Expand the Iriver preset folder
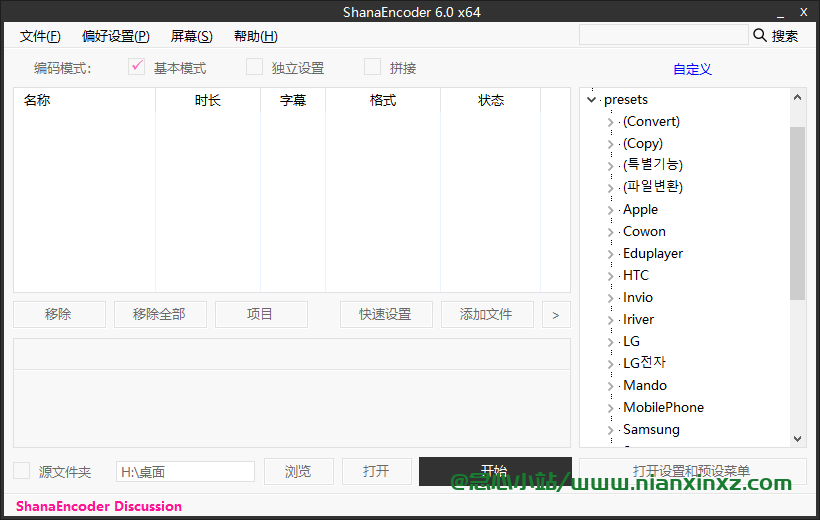This screenshot has height=520, width=820. point(610,320)
